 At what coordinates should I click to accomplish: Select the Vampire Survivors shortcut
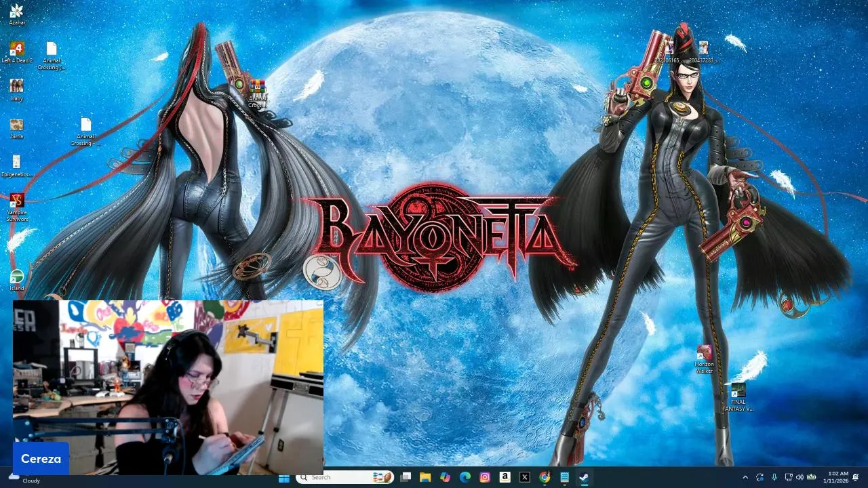[x=17, y=207]
